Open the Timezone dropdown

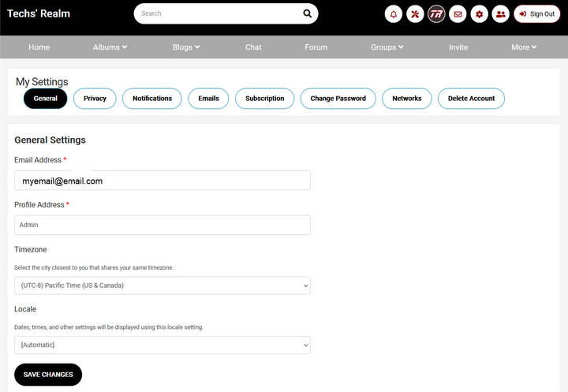[163, 286]
